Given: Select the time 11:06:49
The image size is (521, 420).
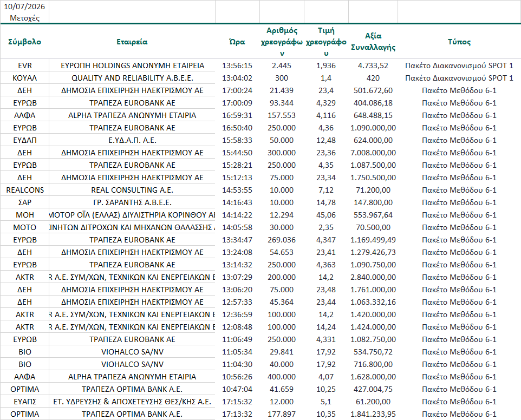Looking at the screenshot, I should pyautogui.click(x=237, y=340).
